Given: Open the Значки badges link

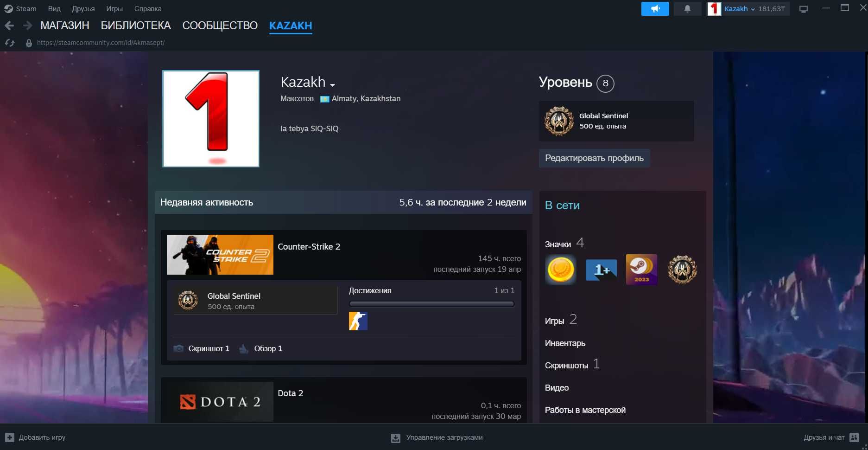Looking at the screenshot, I should pyautogui.click(x=558, y=244).
